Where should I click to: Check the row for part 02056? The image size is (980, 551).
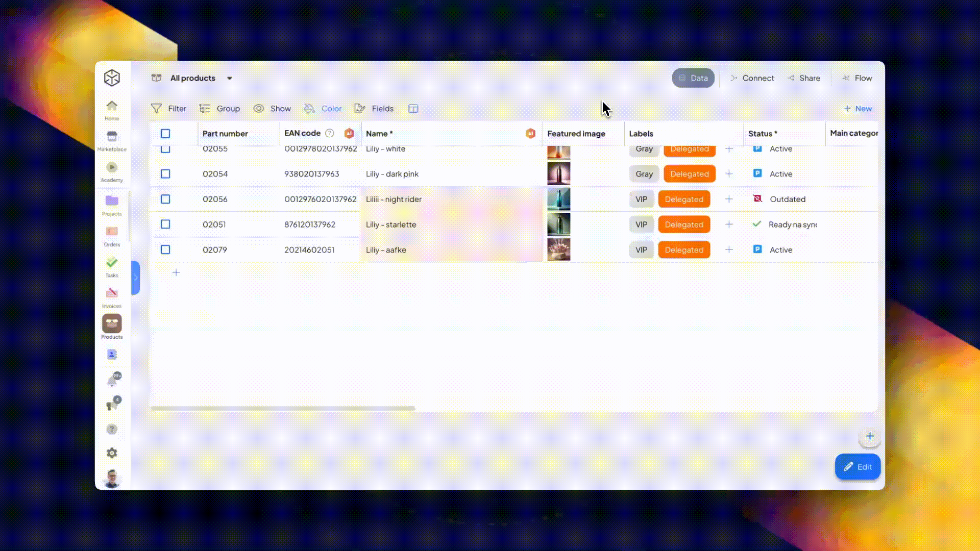pyautogui.click(x=165, y=199)
